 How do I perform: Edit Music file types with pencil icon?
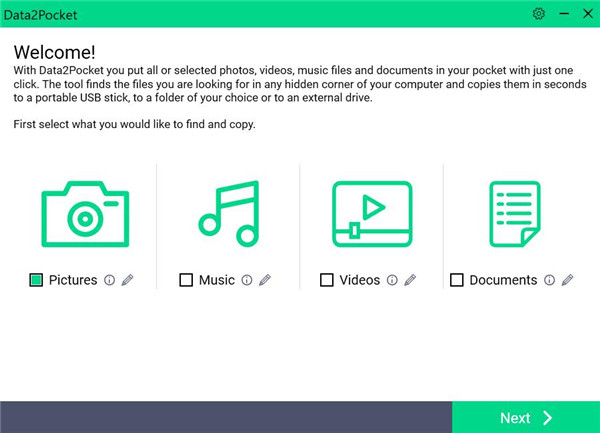(x=265, y=280)
